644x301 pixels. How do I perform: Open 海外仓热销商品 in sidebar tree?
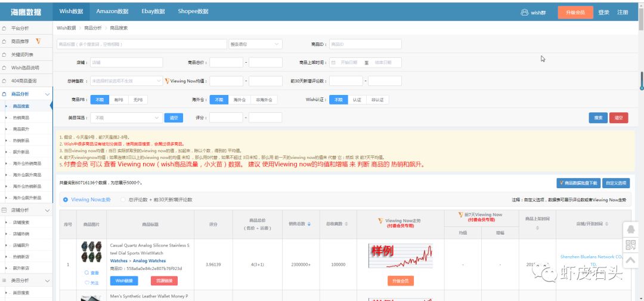[27, 163]
